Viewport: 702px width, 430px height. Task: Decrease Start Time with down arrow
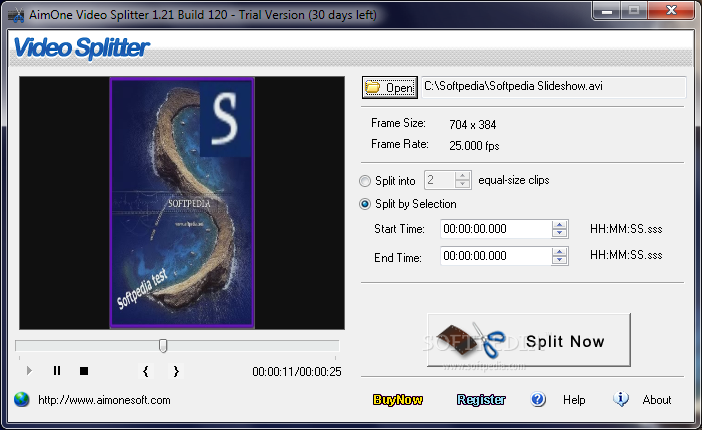click(x=559, y=233)
